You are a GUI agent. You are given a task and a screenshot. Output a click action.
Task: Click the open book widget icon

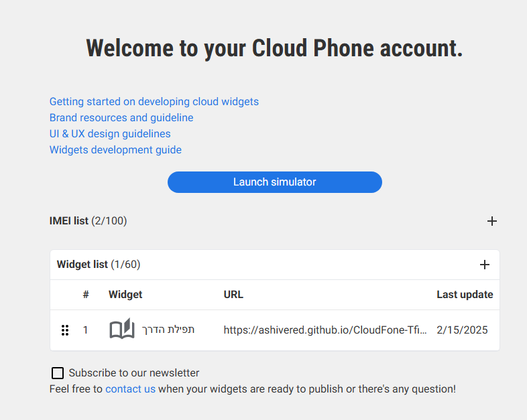(x=122, y=330)
